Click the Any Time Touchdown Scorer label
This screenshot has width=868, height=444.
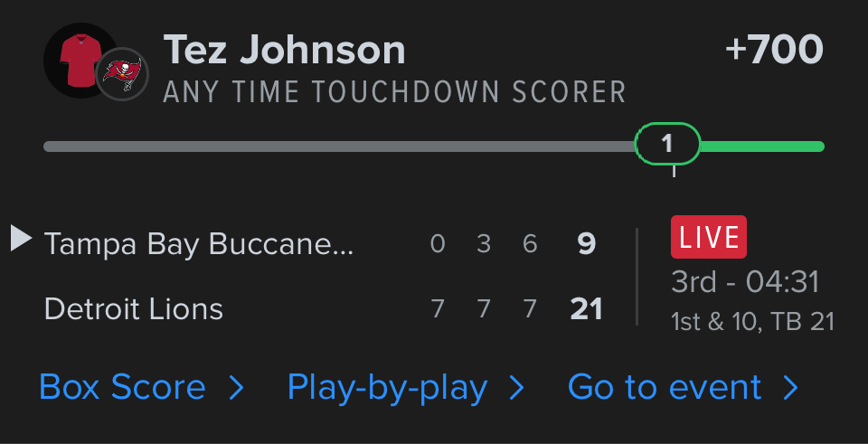394,92
